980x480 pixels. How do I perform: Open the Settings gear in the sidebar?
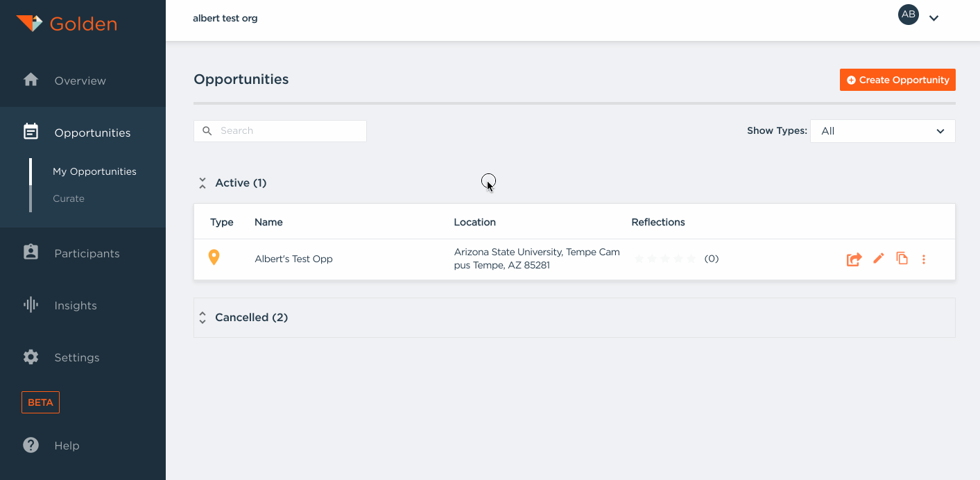click(31, 357)
